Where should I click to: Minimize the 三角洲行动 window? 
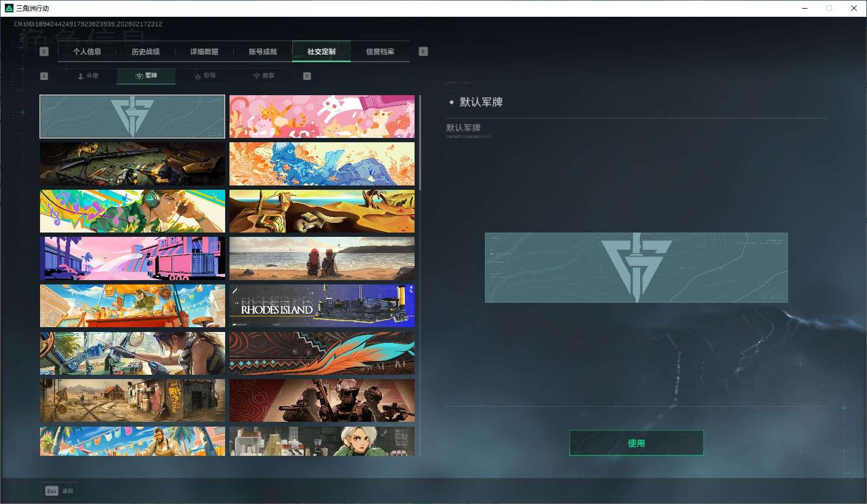[805, 8]
